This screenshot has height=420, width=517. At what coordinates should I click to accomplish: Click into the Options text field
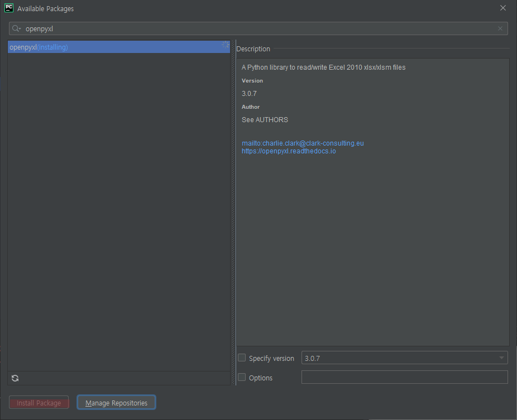[x=405, y=377]
